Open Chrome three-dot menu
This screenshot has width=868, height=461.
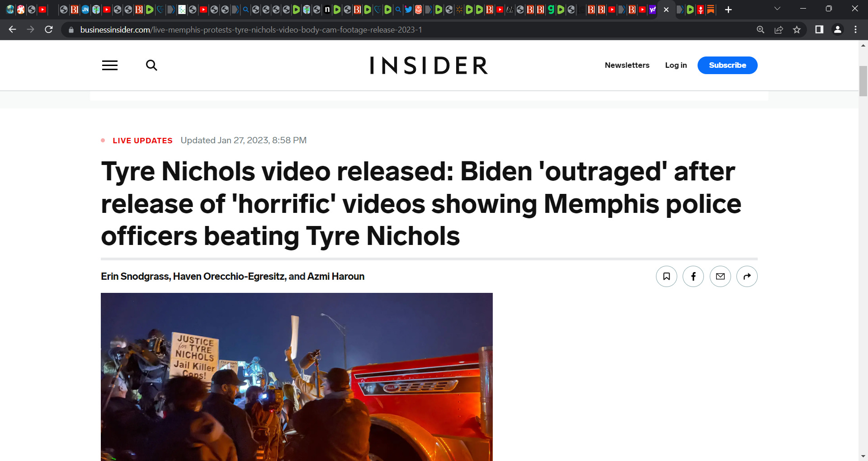855,29
